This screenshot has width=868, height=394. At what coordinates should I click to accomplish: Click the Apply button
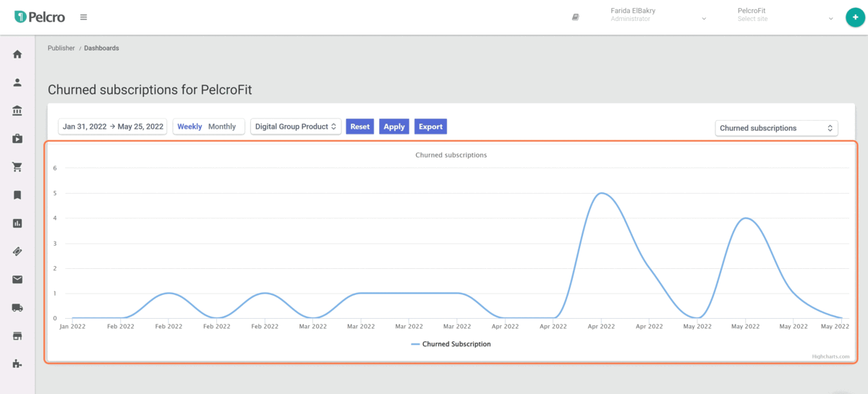394,127
